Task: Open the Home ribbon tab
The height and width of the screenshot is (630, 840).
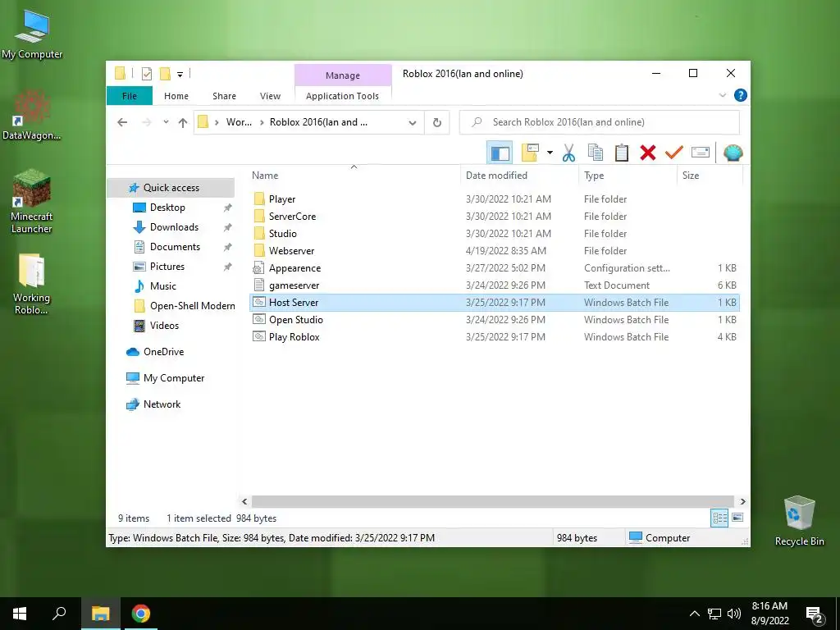Action: point(176,96)
